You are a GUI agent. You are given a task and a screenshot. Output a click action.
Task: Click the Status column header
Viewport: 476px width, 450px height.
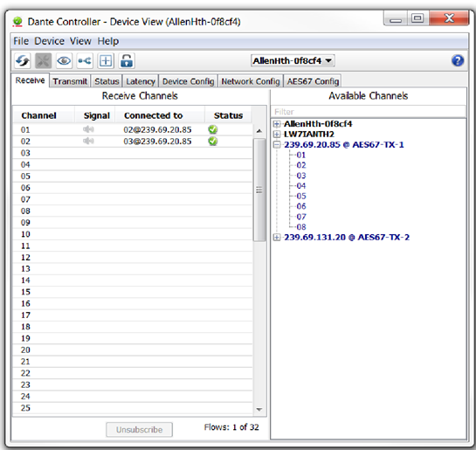228,115
